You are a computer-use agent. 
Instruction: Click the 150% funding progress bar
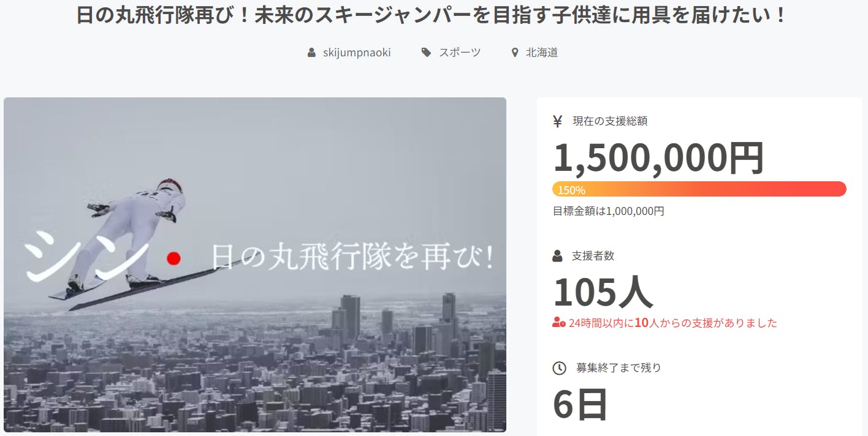[699, 189]
